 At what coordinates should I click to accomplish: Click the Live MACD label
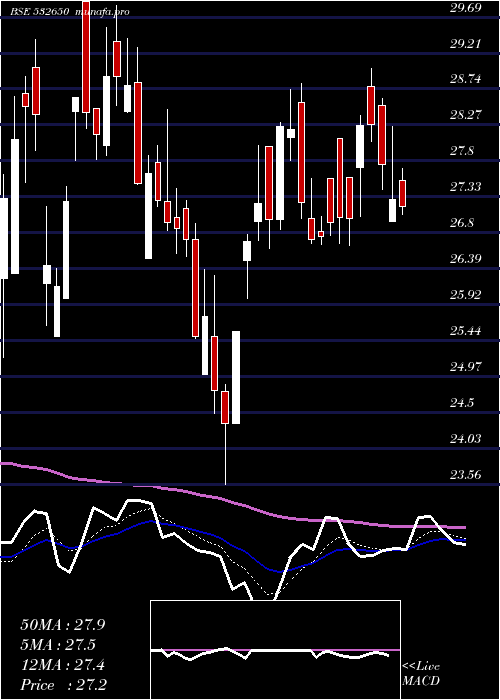(x=421, y=673)
